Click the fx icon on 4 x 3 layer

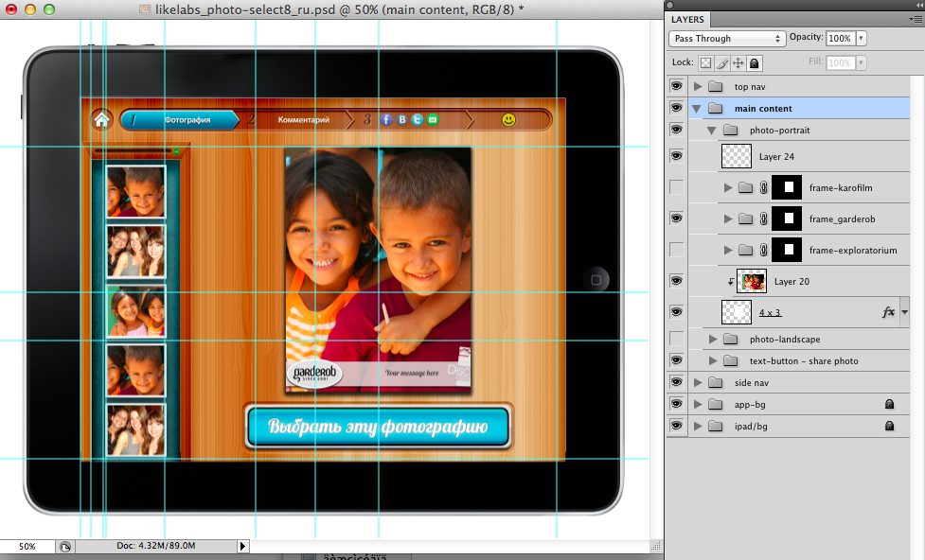pyautogui.click(x=888, y=312)
